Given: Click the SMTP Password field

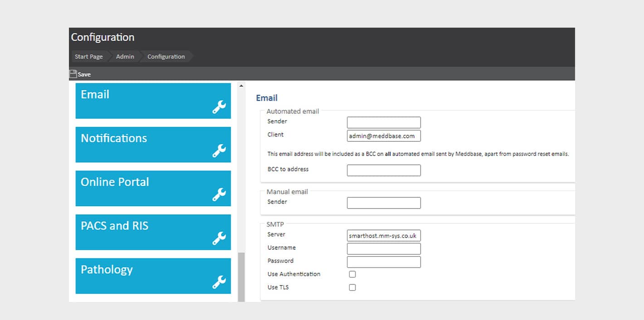Looking at the screenshot, I should [x=384, y=262].
